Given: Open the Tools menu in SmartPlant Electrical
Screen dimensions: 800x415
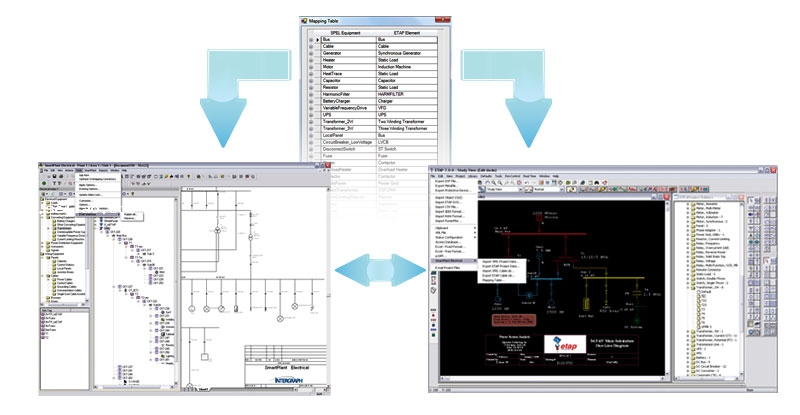Looking at the screenshot, I should point(79,170).
